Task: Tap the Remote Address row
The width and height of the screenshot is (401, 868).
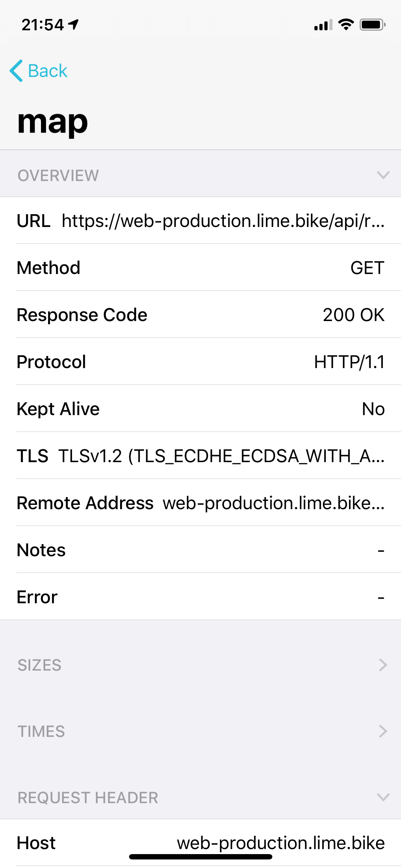Action: pos(200,502)
